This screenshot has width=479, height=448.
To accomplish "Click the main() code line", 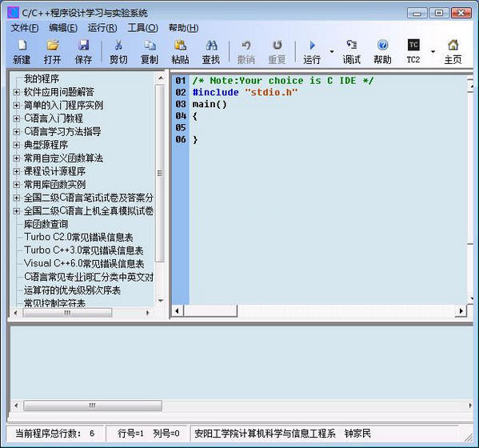I will [210, 104].
